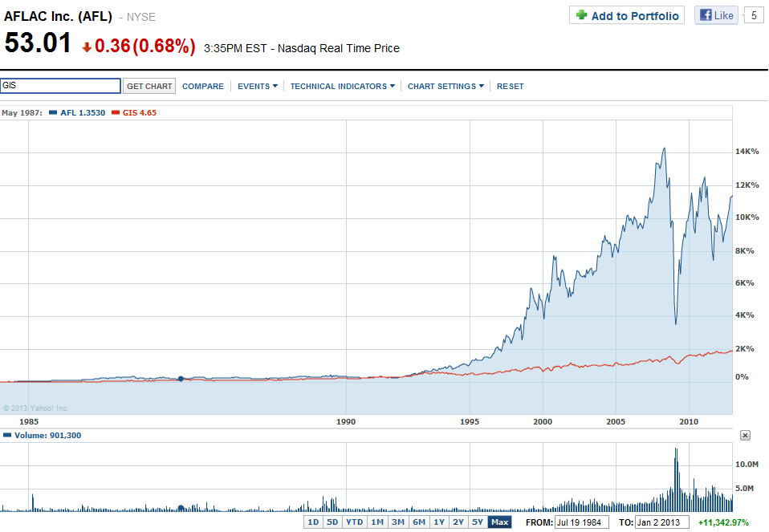The image size is (769, 532).
Task: Click the 14K% y-axis label
Action: point(747,152)
